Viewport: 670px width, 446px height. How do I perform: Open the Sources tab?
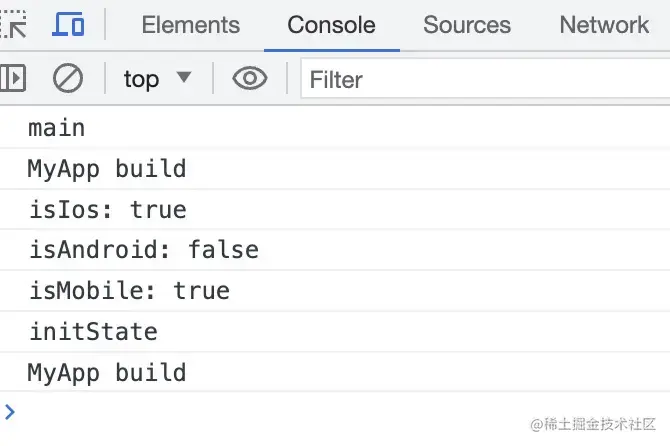click(466, 25)
